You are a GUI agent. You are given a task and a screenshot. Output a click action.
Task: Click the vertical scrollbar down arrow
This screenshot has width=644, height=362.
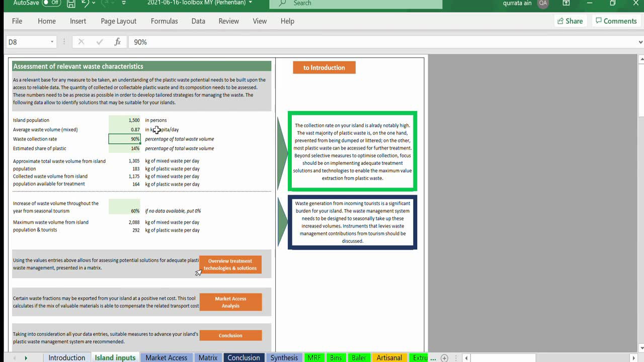[640, 348]
